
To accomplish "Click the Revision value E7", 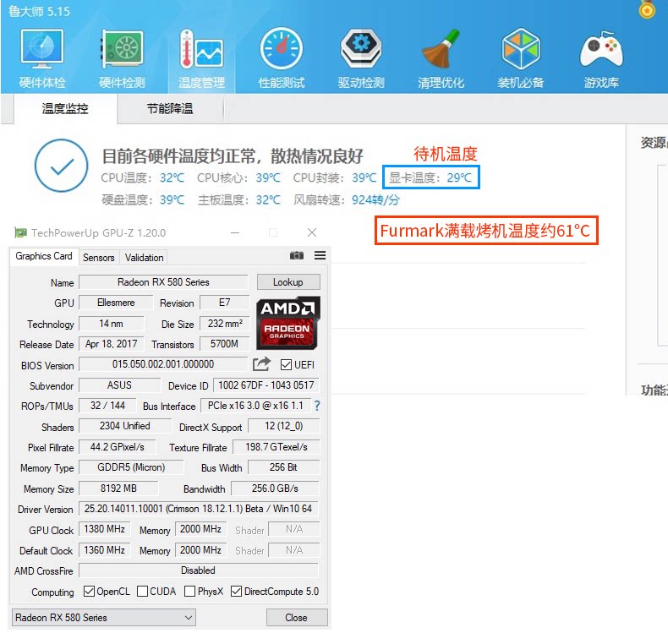I will (225, 303).
